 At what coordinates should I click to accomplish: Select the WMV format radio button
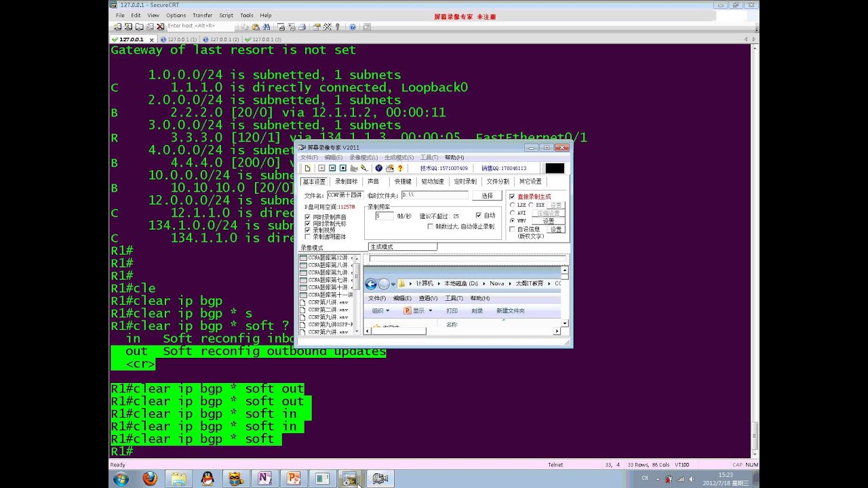coord(513,220)
